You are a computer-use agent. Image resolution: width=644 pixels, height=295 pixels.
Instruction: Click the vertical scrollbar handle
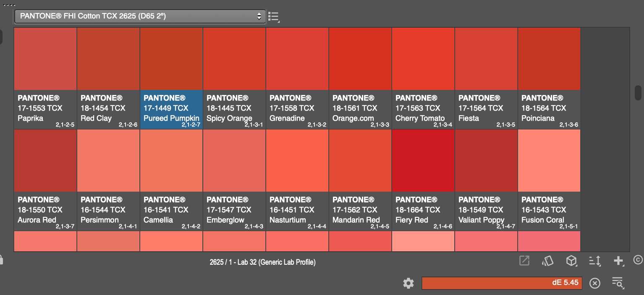point(638,92)
